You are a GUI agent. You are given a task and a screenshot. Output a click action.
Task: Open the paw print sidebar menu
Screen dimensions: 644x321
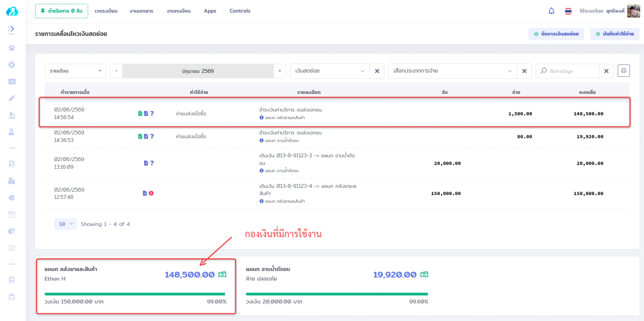12,48
